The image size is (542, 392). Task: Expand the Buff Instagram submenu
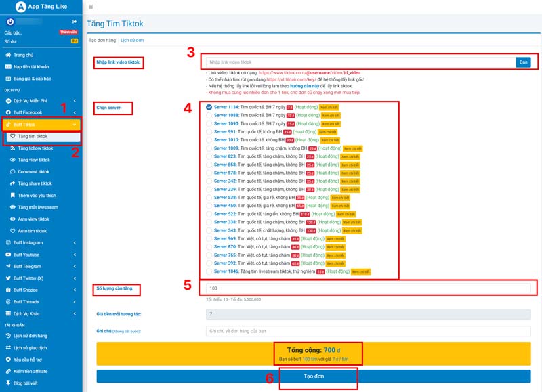point(75,243)
